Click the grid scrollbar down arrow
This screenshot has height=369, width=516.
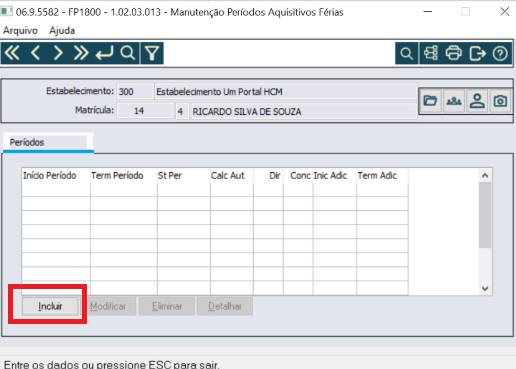(485, 288)
